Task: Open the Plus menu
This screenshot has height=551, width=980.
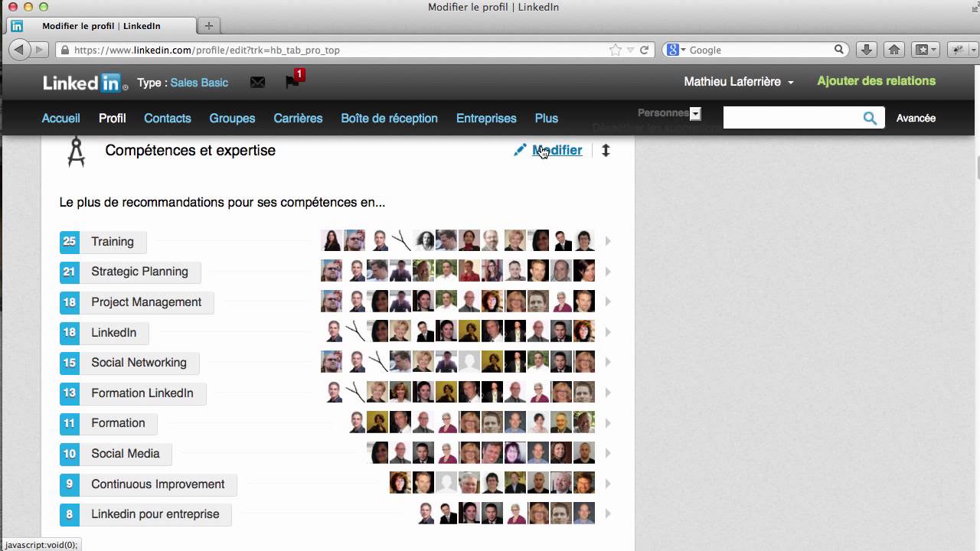Action: tap(547, 119)
